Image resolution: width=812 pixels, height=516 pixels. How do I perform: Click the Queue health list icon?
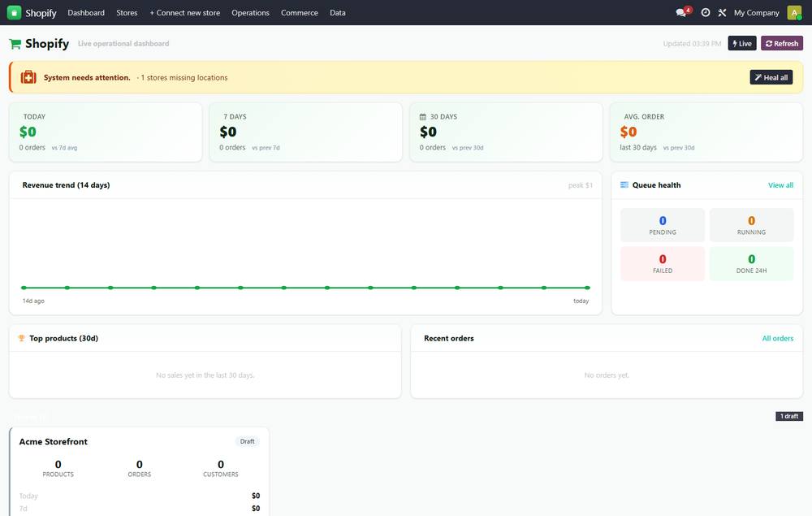click(x=624, y=185)
